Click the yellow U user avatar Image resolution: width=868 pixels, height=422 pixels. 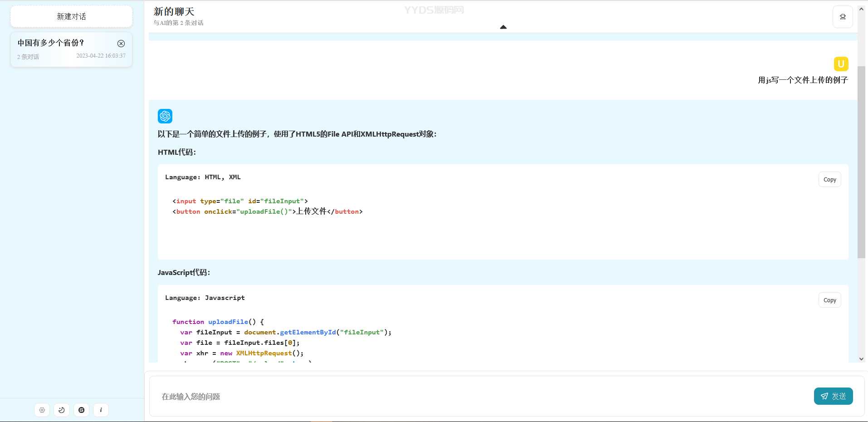841,64
